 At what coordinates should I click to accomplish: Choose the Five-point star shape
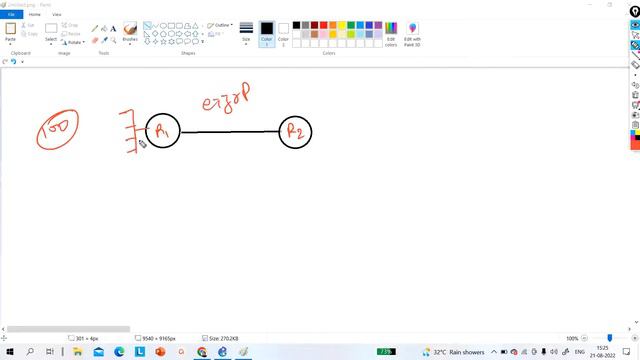coord(163,42)
